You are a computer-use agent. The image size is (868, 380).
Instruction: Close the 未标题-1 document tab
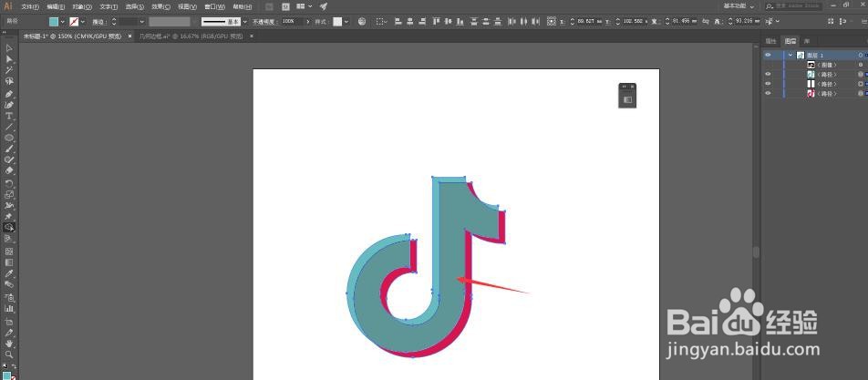(x=130, y=36)
